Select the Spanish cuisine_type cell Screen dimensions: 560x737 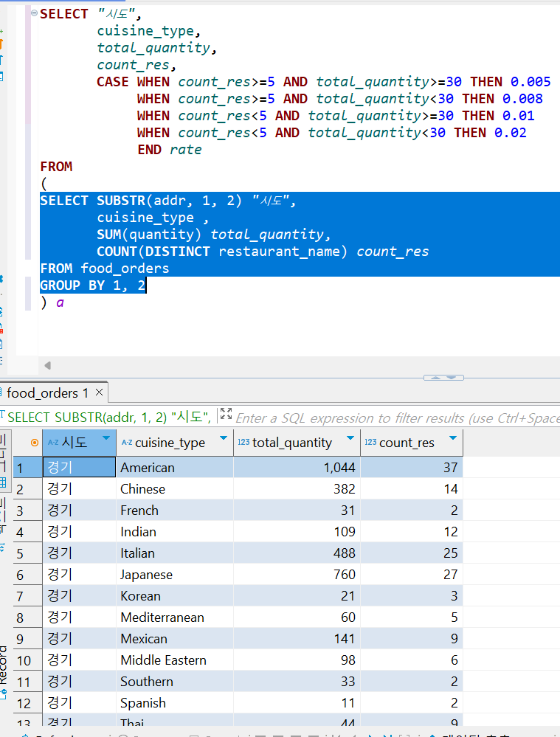pyautogui.click(x=174, y=702)
